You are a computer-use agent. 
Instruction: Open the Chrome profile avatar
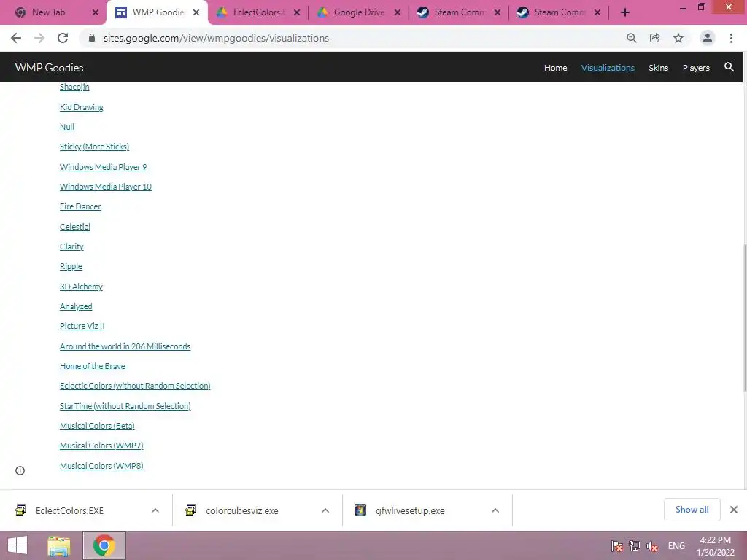tap(708, 38)
